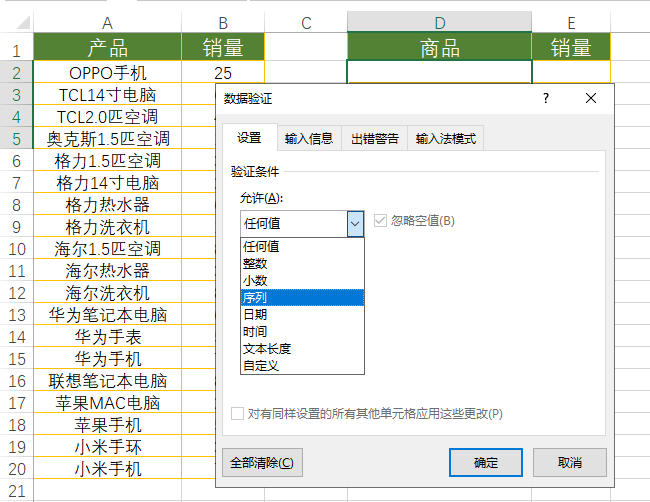Switch to the 设置 tab

pos(250,137)
